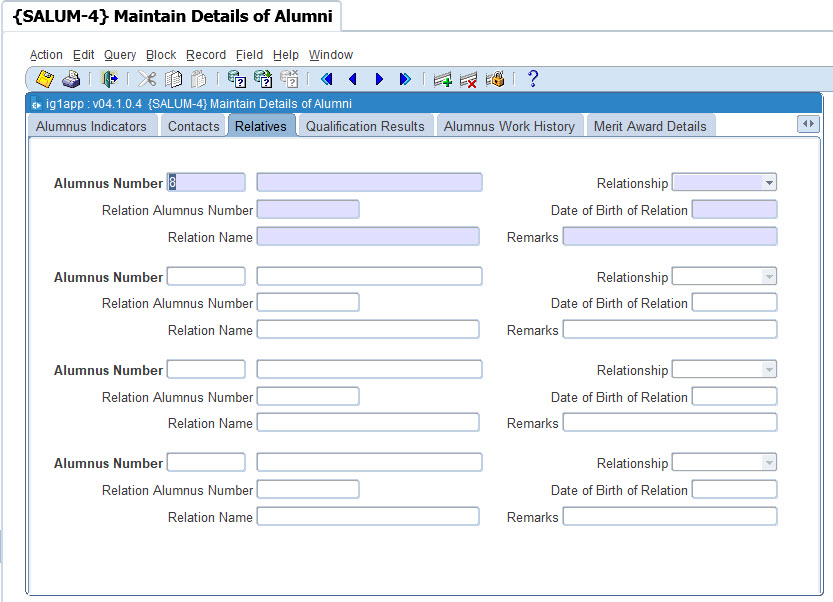Click the Lock Record padlock icon
The image size is (833, 602).
tap(494, 79)
